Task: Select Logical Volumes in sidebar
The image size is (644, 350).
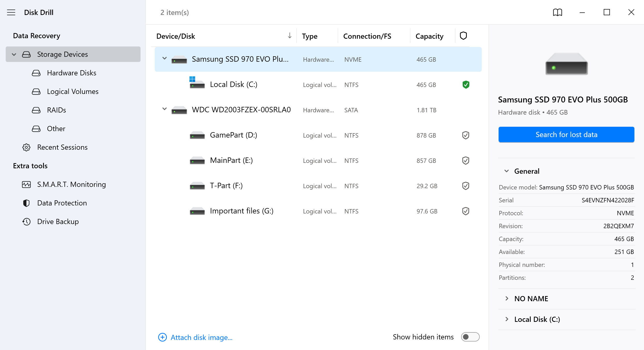Action: (x=73, y=92)
